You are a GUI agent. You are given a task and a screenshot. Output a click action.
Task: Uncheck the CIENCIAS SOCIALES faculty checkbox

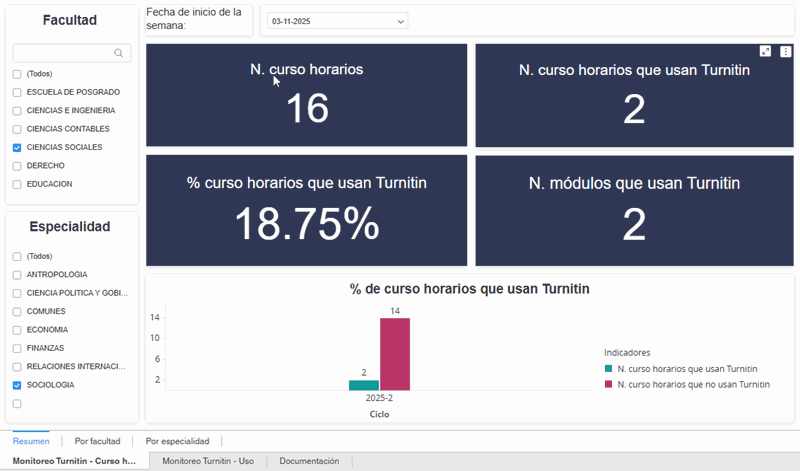pos(17,148)
